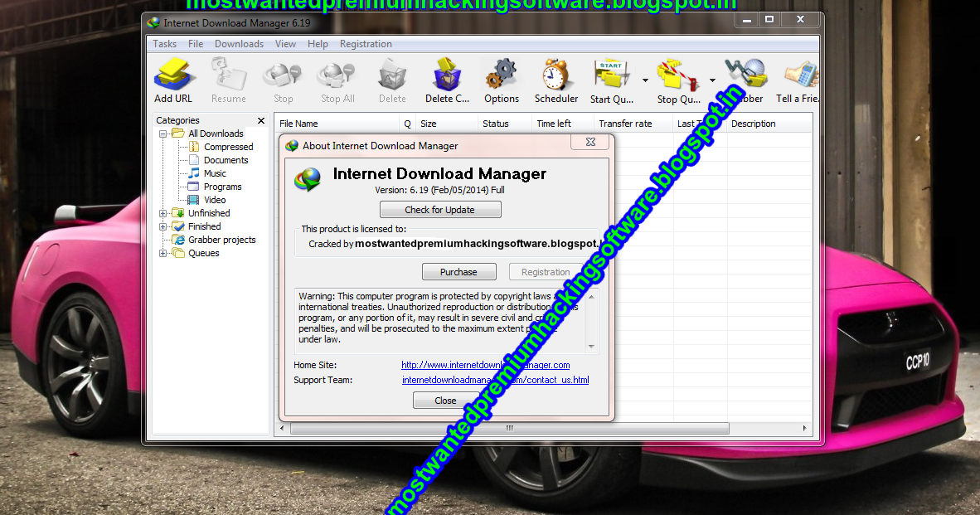Select the Video category

[x=215, y=200]
